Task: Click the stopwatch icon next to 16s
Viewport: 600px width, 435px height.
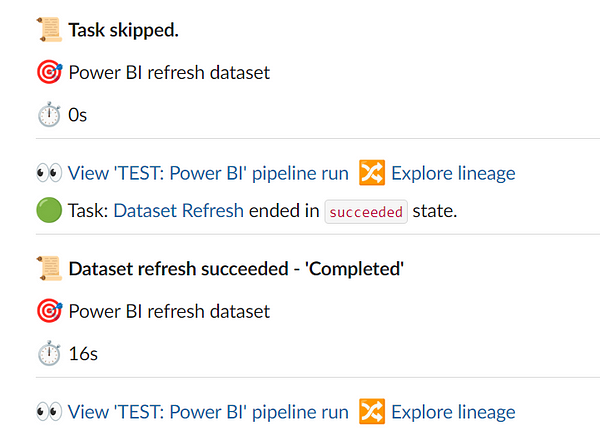Action: click(48, 353)
